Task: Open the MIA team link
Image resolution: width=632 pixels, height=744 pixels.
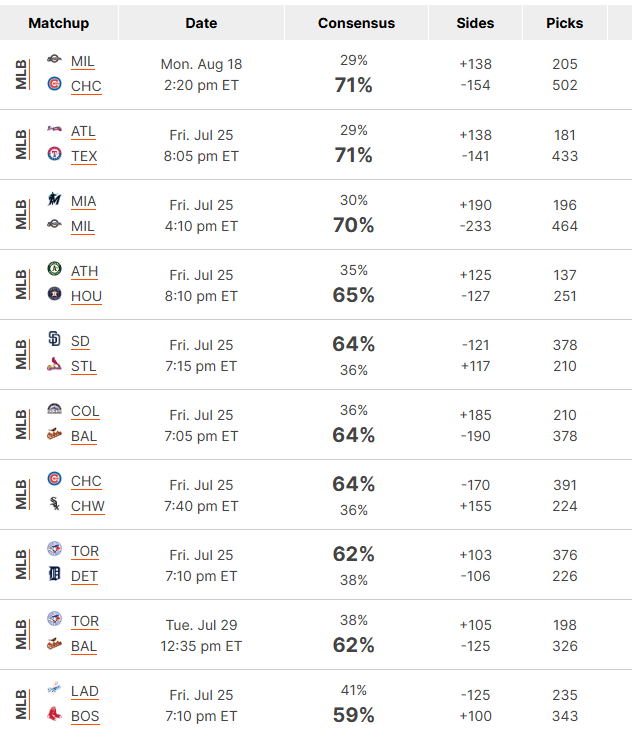Action: [x=84, y=202]
